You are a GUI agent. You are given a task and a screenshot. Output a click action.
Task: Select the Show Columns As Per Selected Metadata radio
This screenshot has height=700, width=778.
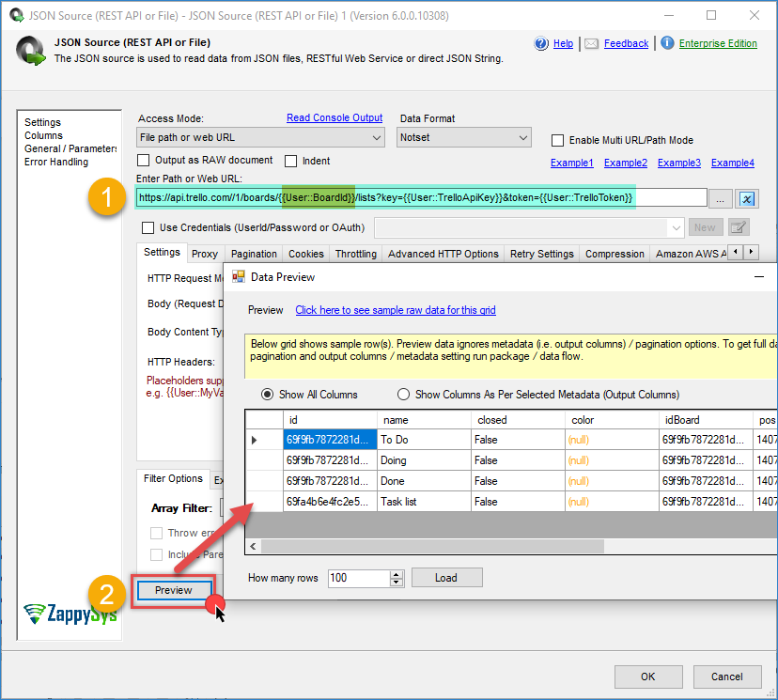pyautogui.click(x=403, y=395)
